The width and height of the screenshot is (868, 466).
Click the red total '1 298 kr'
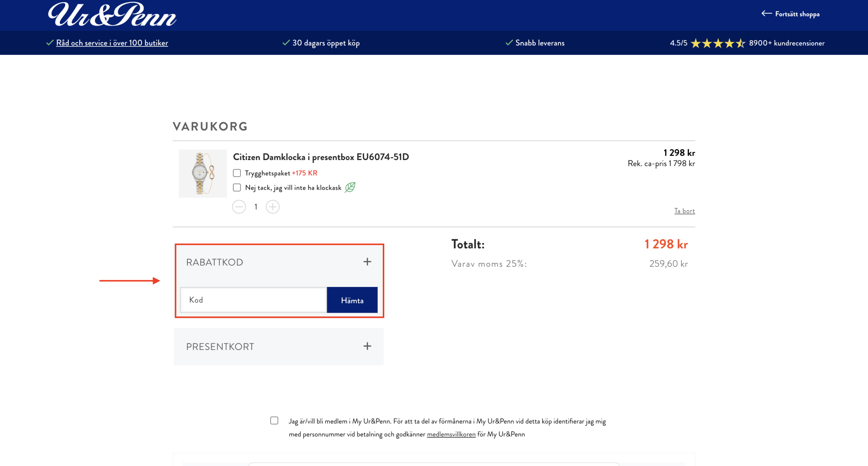[666, 244]
